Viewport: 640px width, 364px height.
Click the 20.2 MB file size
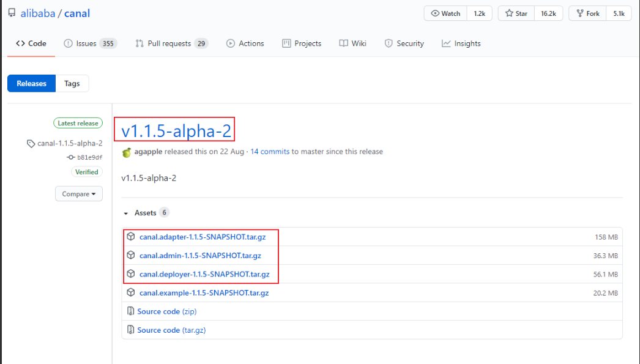click(x=606, y=293)
